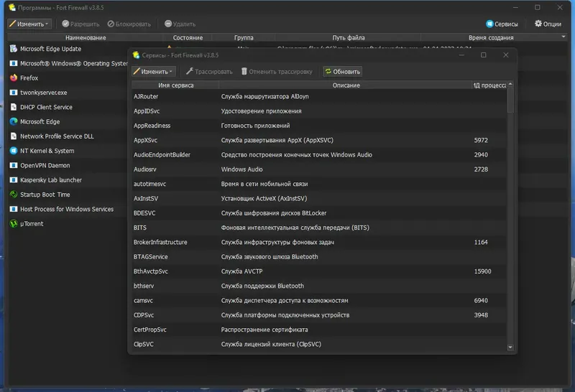Open Опции settings in Programs window
This screenshot has width=575, height=392.
point(548,24)
